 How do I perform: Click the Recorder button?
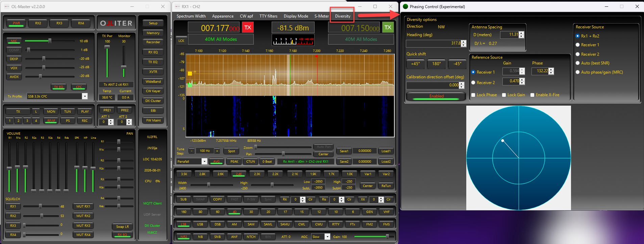pos(153,42)
